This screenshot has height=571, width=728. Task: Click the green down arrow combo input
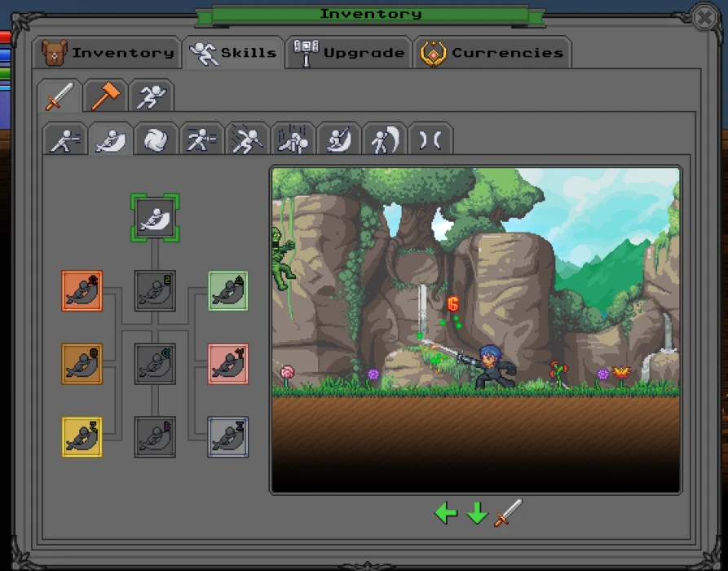coord(477,513)
